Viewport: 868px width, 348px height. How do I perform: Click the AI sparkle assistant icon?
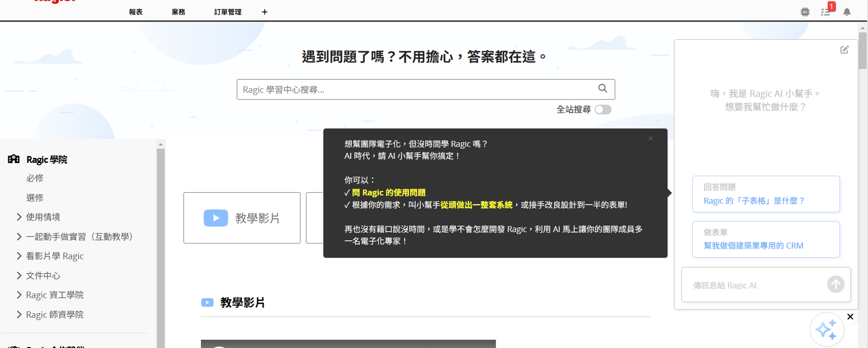(x=826, y=329)
